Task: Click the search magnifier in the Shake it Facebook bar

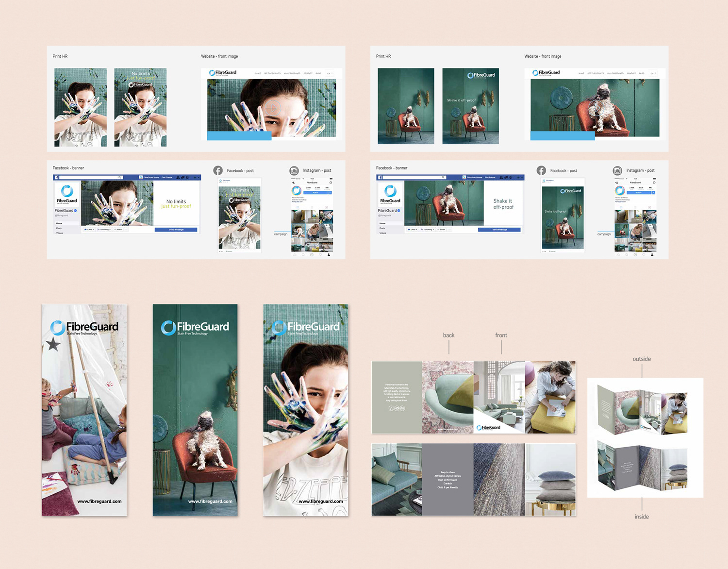Action: (443, 177)
